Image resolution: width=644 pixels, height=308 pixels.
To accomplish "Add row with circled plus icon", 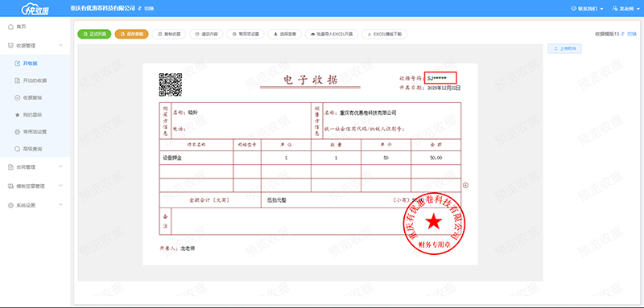I will click(x=466, y=186).
